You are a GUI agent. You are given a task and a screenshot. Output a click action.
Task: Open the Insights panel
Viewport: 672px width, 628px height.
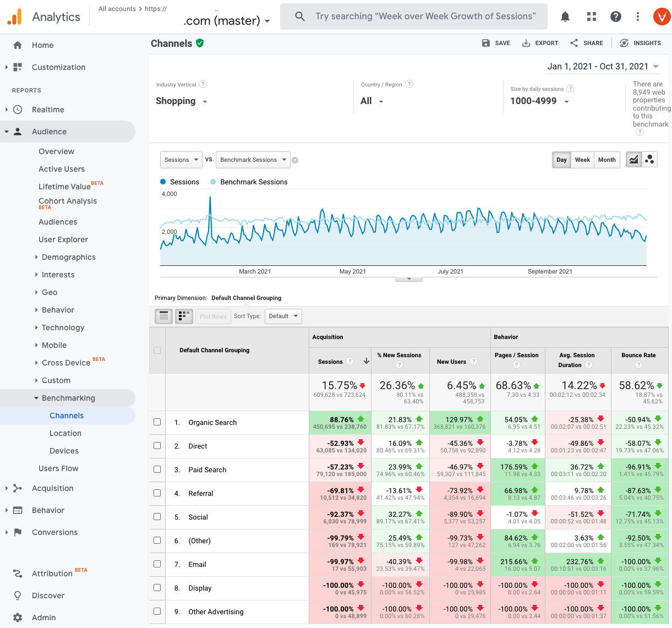click(640, 43)
